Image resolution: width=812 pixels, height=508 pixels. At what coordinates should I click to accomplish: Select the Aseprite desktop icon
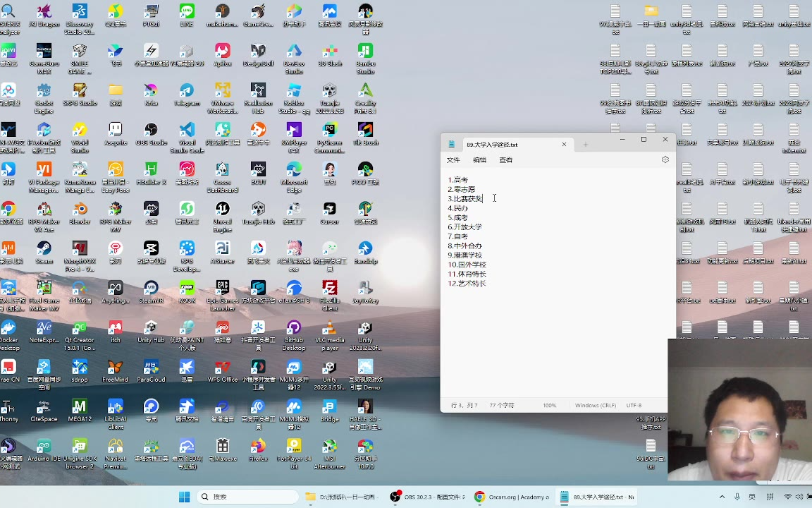coord(116,134)
